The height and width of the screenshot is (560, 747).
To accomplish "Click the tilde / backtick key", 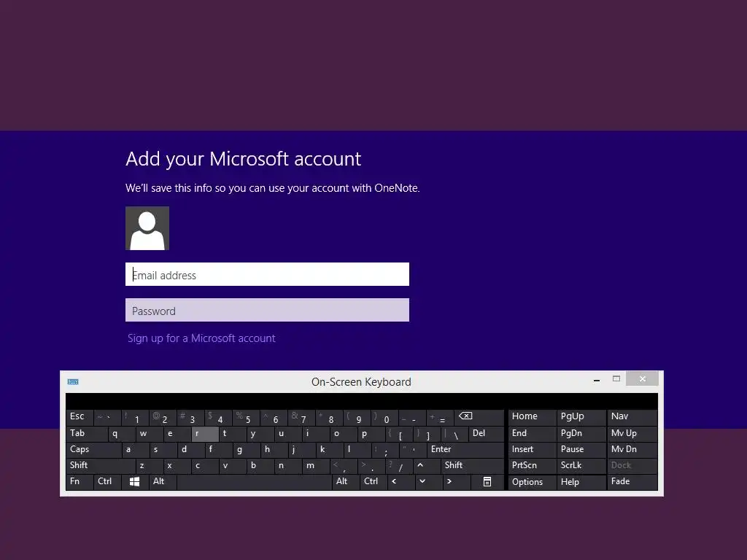I will [107, 418].
